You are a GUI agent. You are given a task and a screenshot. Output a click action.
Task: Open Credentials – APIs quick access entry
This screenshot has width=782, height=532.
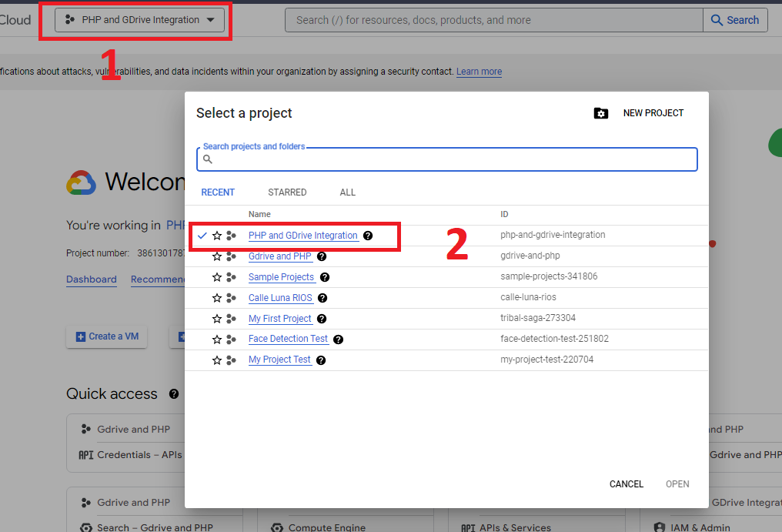tap(131, 455)
